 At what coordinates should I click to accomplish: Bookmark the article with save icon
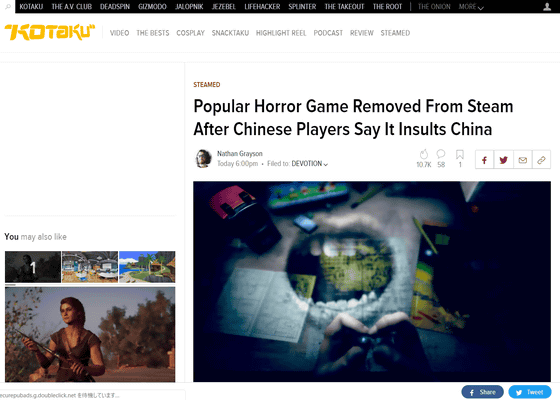point(460,154)
